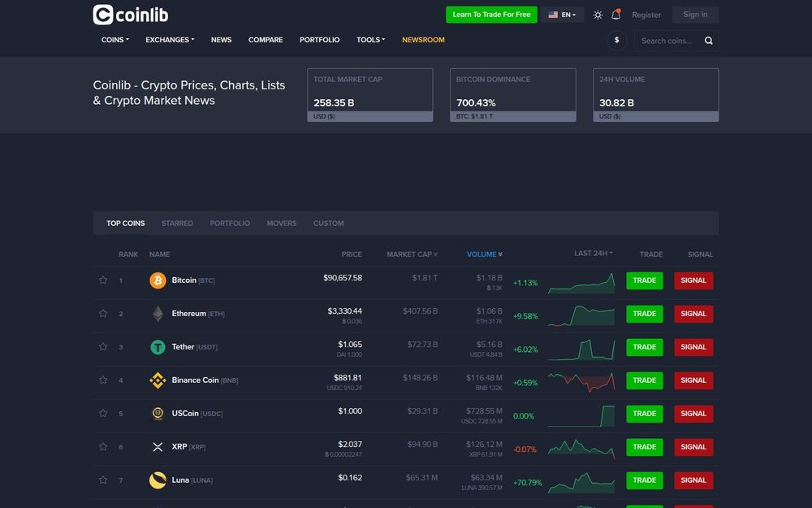Viewport: 812px width, 508px height.
Task: Click the Sign in button
Action: pyautogui.click(x=695, y=15)
